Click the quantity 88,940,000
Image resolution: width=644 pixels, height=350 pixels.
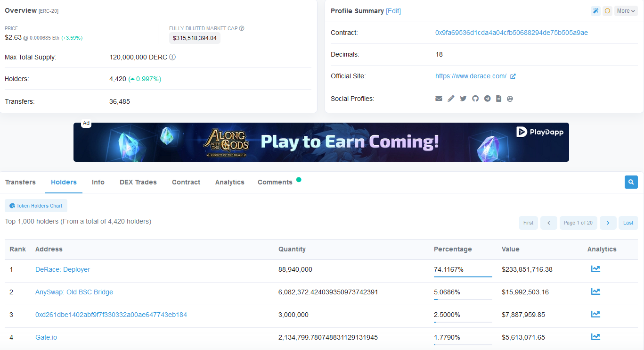tap(295, 269)
